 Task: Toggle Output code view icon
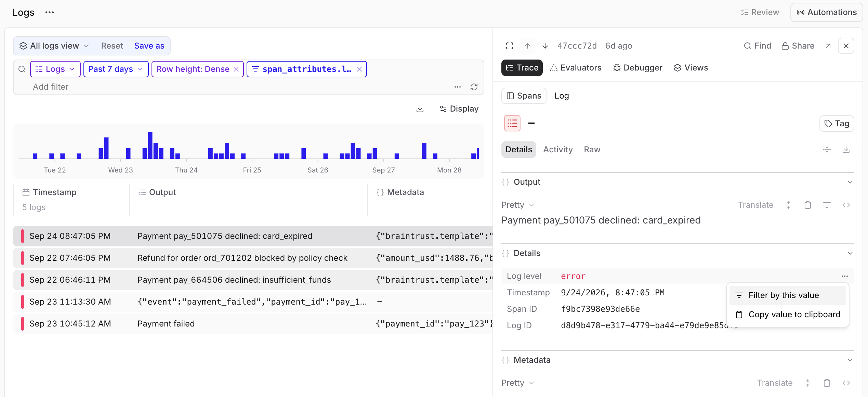coord(846,205)
